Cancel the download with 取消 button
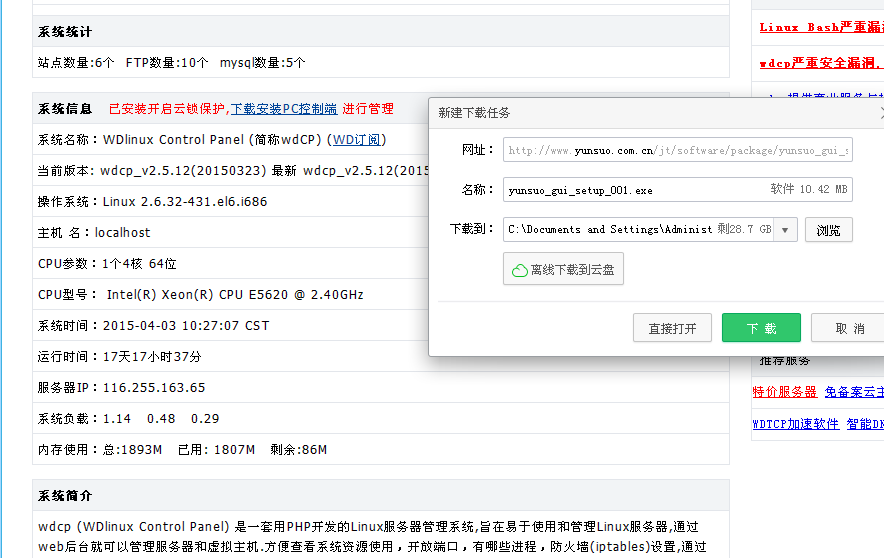884x558 pixels. click(x=848, y=328)
